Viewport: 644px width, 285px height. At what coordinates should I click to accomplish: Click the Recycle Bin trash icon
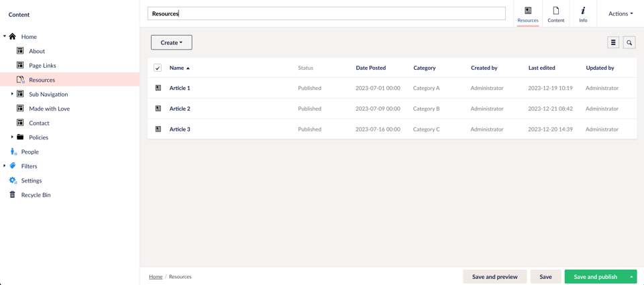pyautogui.click(x=12, y=194)
